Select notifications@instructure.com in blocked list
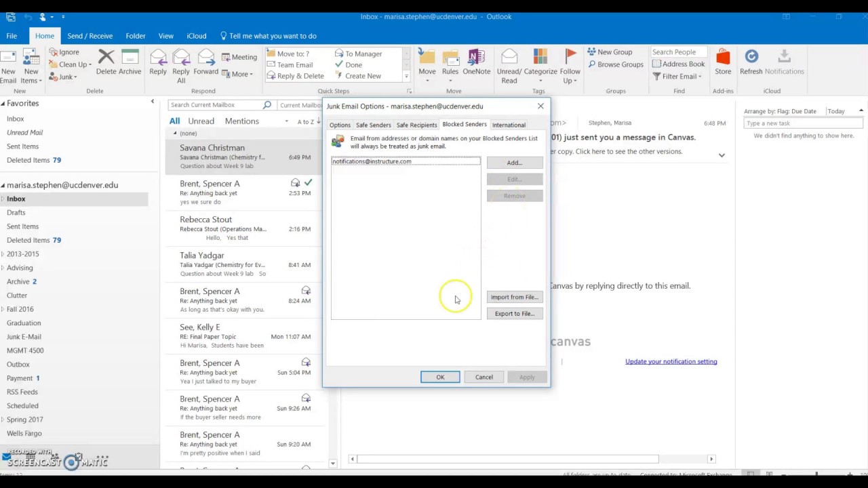 pos(406,161)
